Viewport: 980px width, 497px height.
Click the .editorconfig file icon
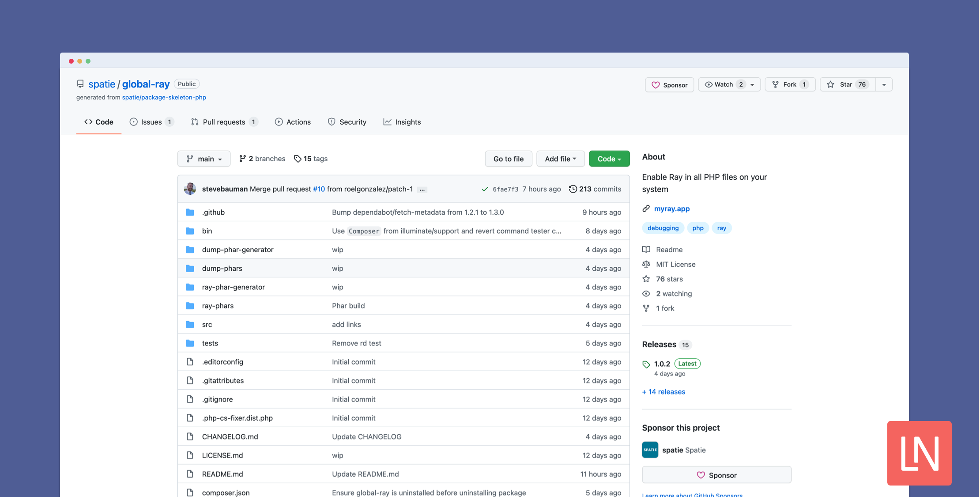pos(190,362)
